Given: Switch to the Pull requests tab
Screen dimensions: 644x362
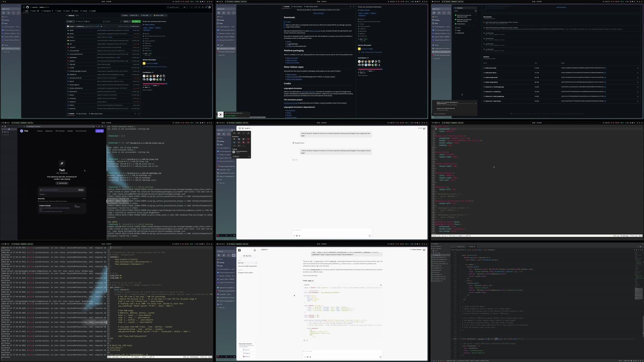Looking at the screenshot, I should [47, 11].
